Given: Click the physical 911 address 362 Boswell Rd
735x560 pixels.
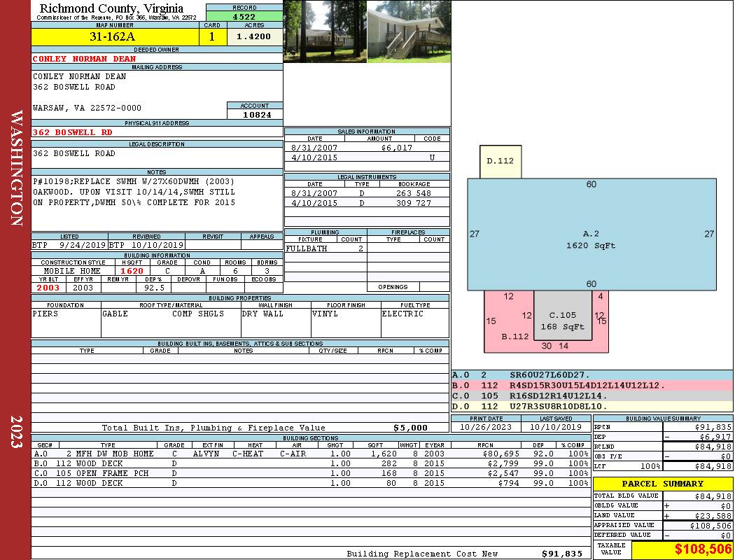Looking at the screenshot, I should pos(73,132).
